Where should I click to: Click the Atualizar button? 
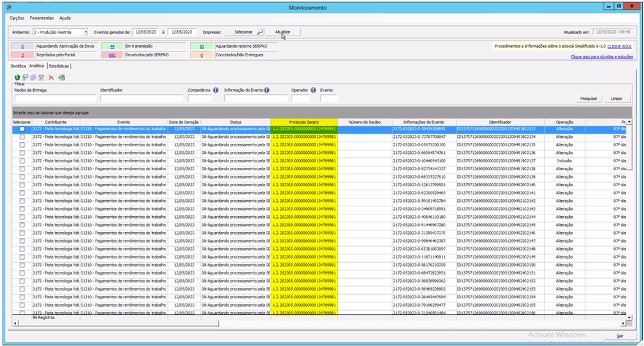(282, 32)
